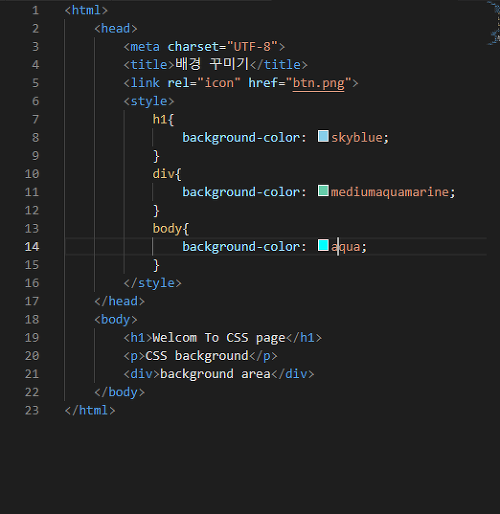
Task: Open the mediumaquamarine color swatch
Action: 323,191
